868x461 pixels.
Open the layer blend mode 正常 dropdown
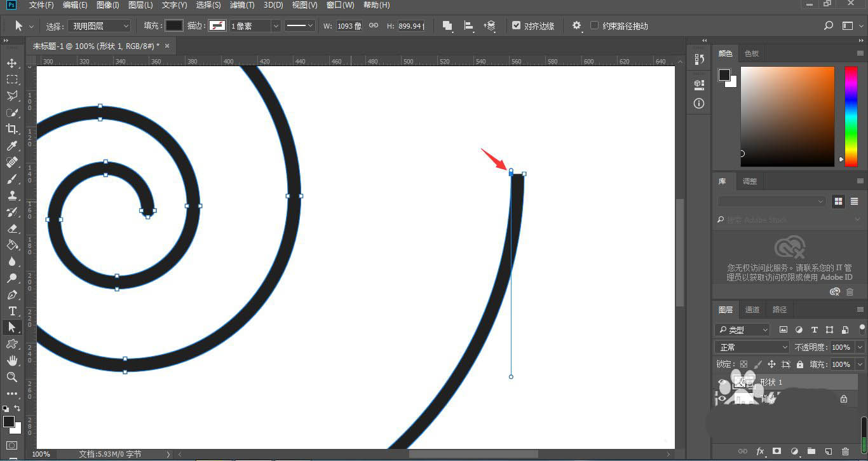[752, 347]
